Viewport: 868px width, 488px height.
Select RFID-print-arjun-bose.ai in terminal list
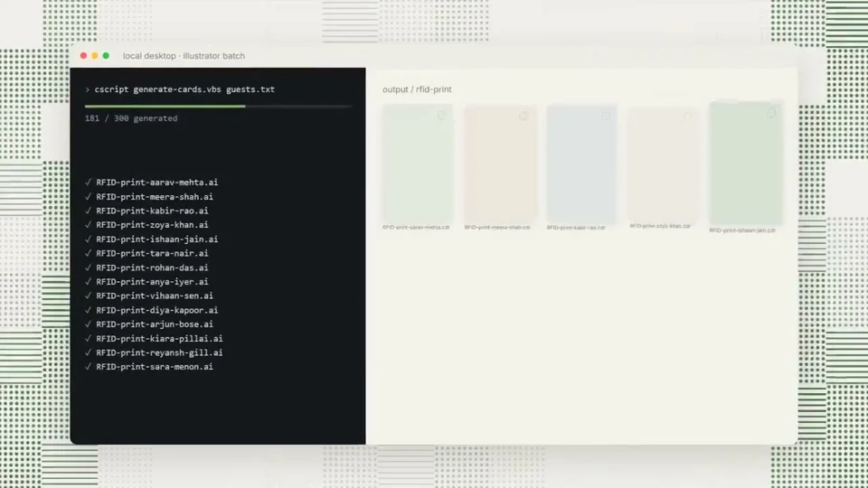[155, 324]
